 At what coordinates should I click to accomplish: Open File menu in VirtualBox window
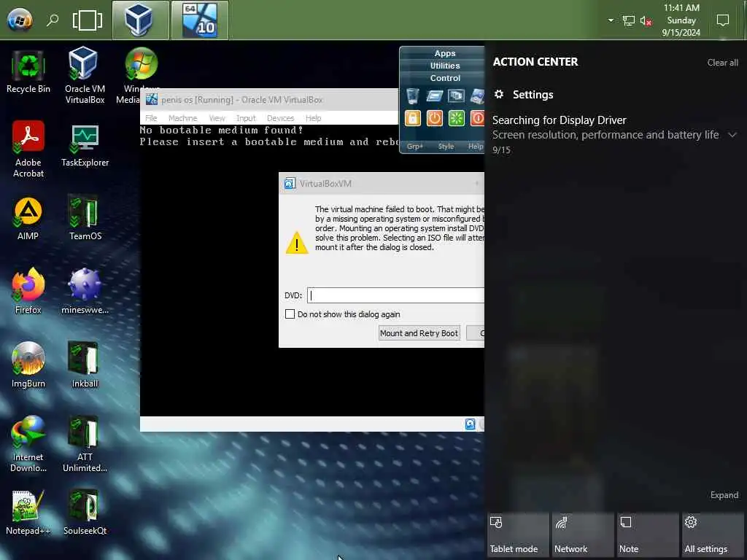[151, 118]
